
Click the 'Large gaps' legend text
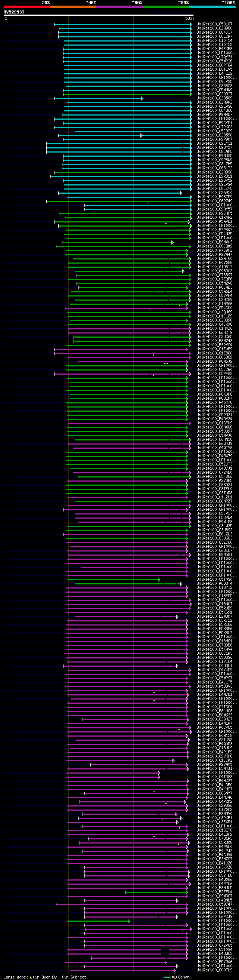point(16,977)
